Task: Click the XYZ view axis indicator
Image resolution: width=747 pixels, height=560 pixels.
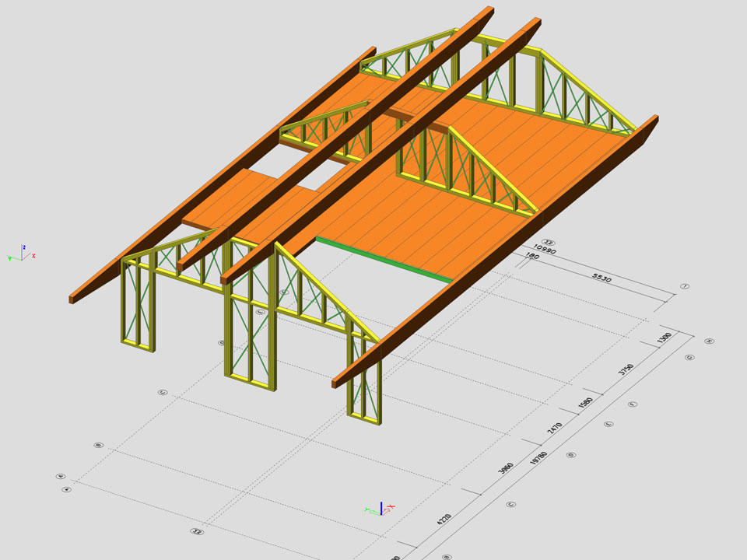Action: (21, 252)
